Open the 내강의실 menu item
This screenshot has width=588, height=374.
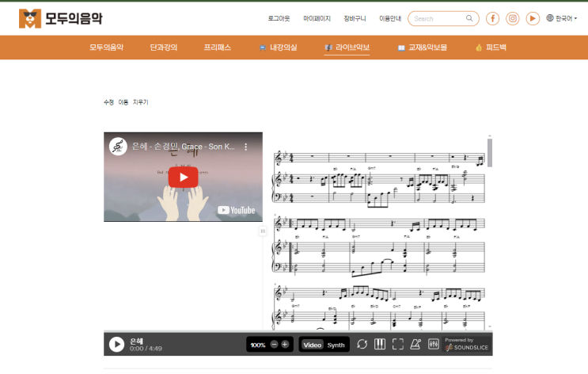(279, 48)
